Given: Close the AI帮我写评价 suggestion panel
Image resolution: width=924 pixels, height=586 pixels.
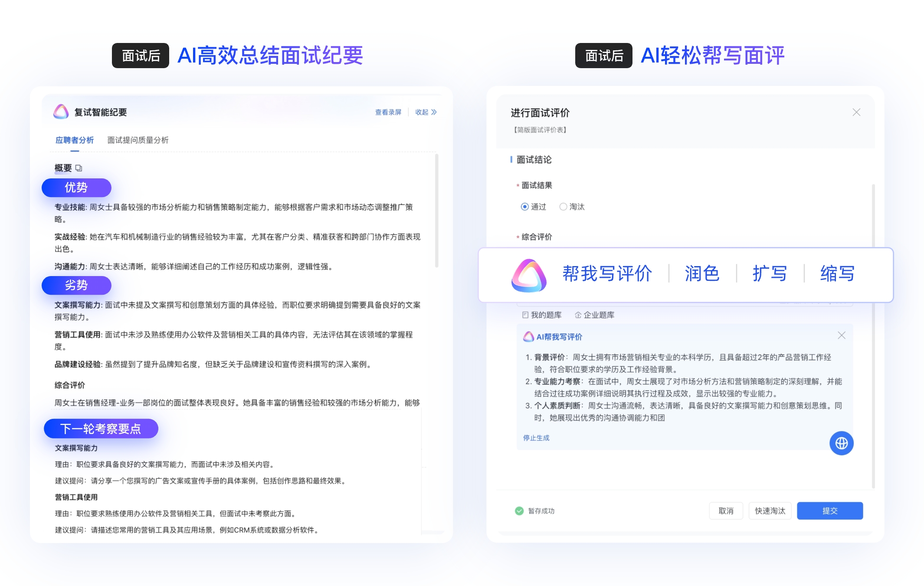Looking at the screenshot, I should pos(841,336).
